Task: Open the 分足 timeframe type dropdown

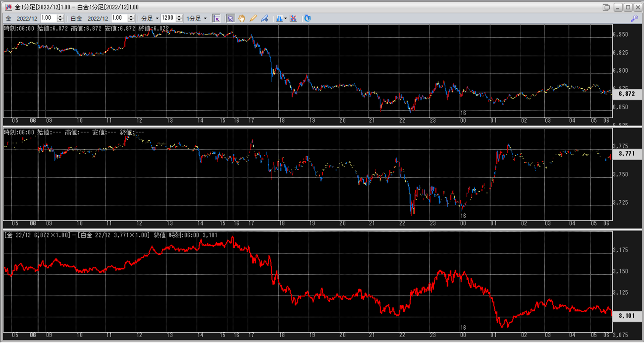Action: (150, 18)
